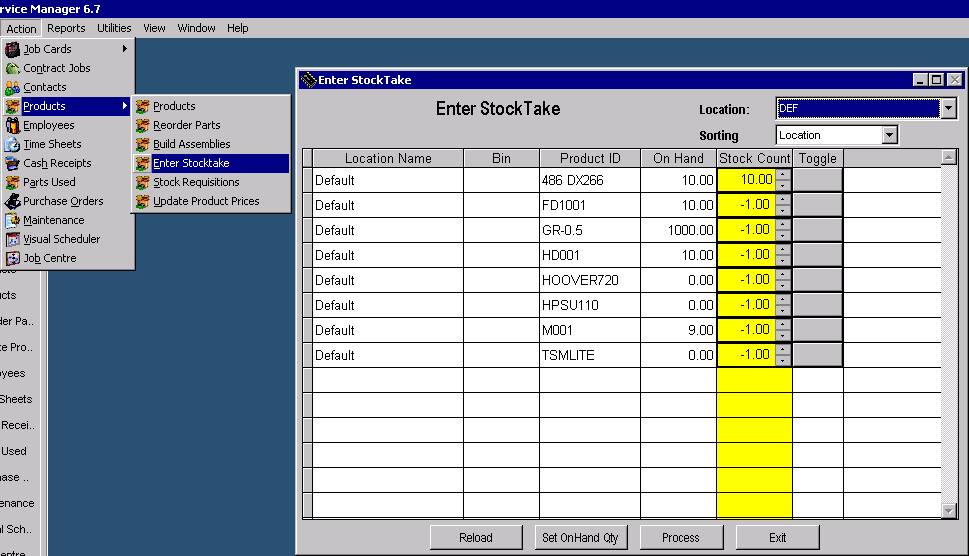Viewport: 969px width, 556px height.
Task: Open the Reports menu
Action: click(x=66, y=28)
